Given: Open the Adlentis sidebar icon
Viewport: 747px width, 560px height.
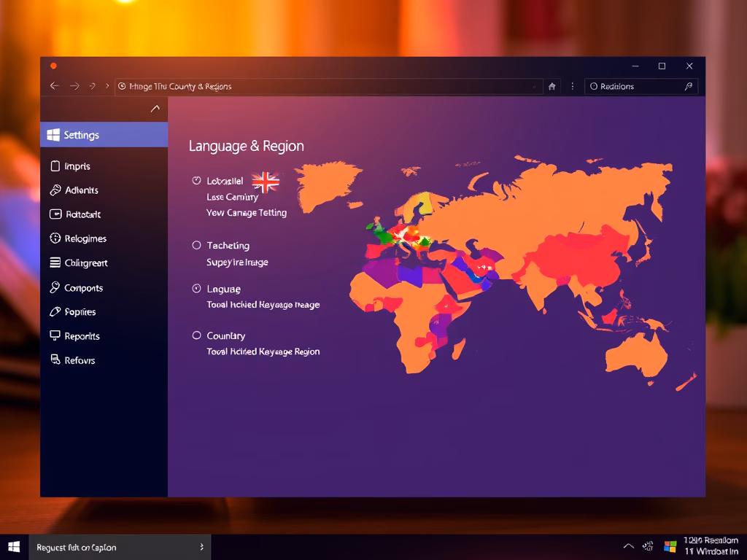Looking at the screenshot, I should click(55, 190).
